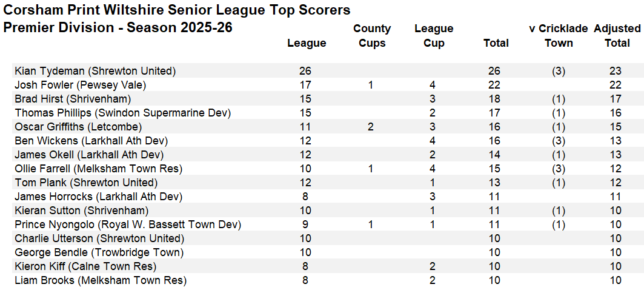Click Ben Wickens (Larkhall Ath Dev)
This screenshot has height=287, width=644.
click(89, 141)
